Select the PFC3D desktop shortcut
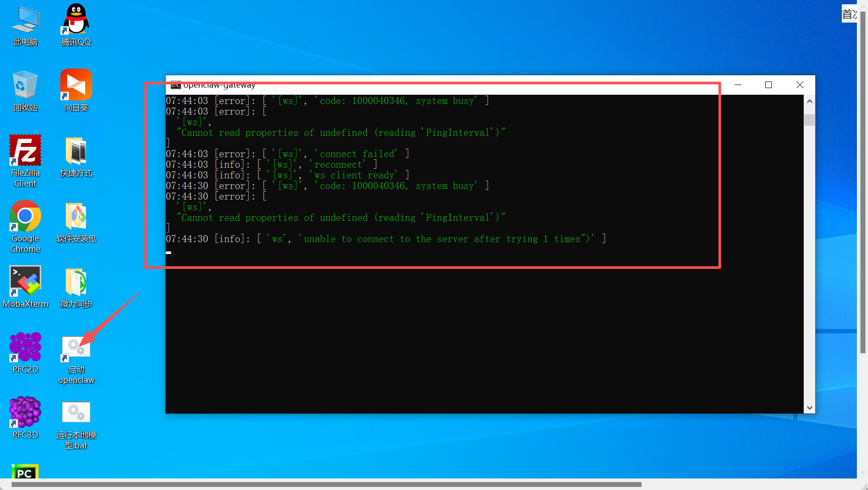Image resolution: width=868 pixels, height=490 pixels. [25, 413]
